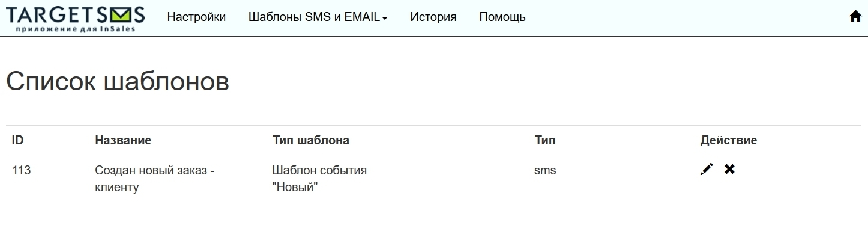The height and width of the screenshot is (228, 868).
Task: Click the 'Список шаблонов' page heading
Action: click(x=118, y=81)
